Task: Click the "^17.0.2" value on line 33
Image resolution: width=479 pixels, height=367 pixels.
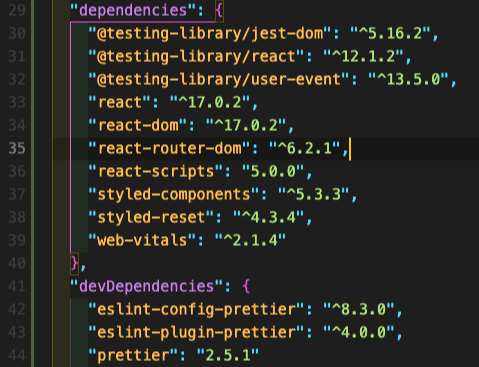Action: 210,102
